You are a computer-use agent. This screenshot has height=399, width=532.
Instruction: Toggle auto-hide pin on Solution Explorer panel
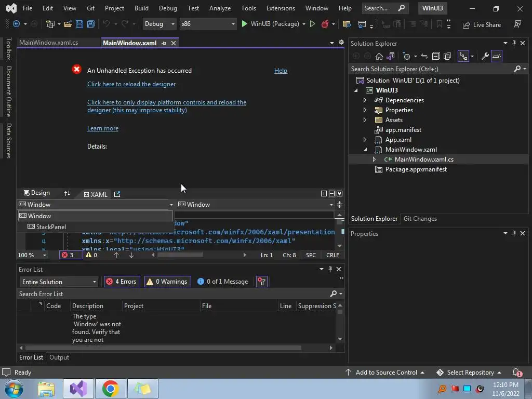click(514, 43)
